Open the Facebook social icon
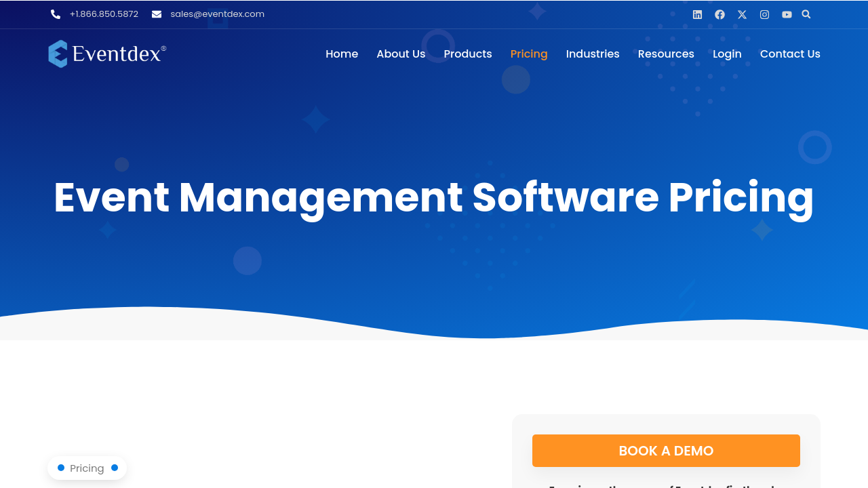Screen dimensions: 868x488 (719, 14)
